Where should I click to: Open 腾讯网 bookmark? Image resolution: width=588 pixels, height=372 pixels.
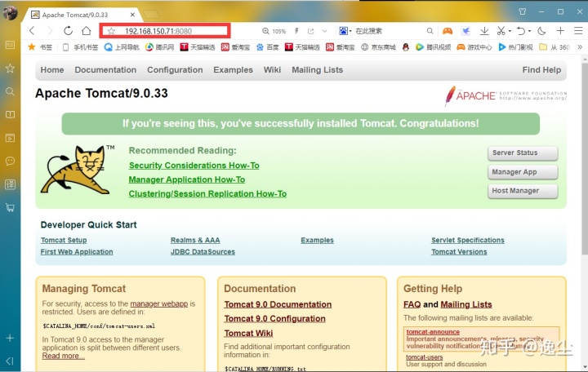[x=160, y=46]
